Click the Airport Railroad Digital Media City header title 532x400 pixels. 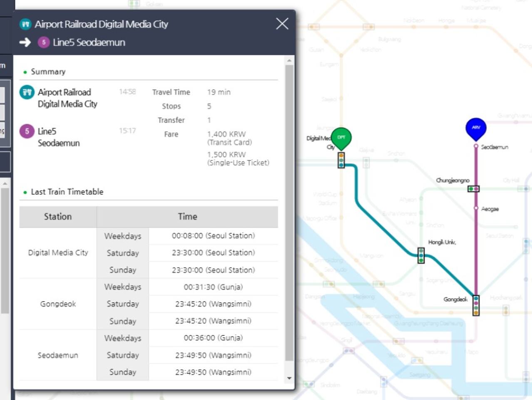(x=101, y=24)
